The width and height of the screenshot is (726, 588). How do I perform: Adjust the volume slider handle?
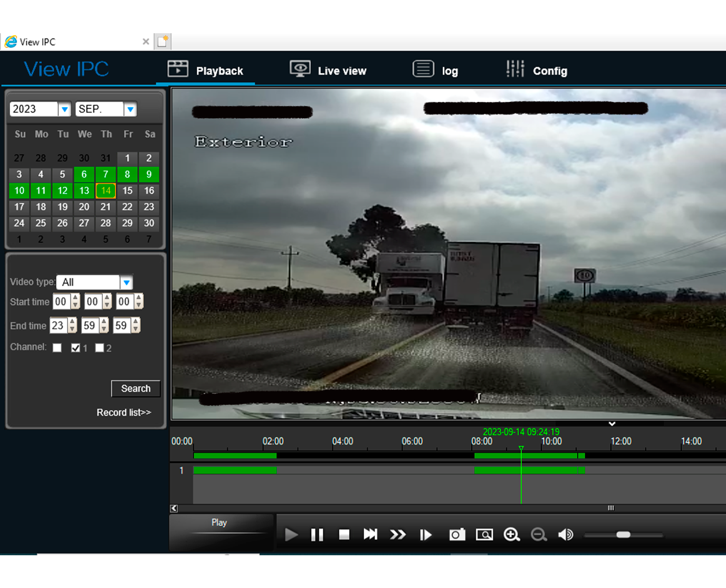point(623,535)
